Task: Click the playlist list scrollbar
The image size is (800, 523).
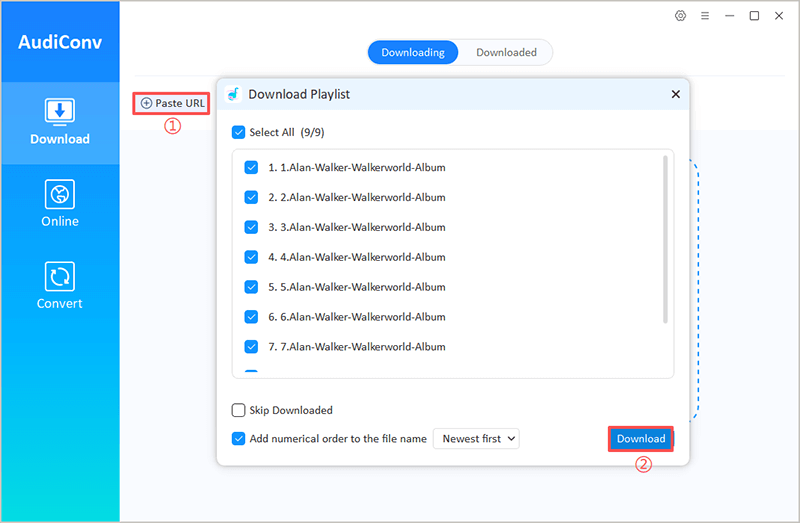Action: pyautogui.click(x=665, y=239)
